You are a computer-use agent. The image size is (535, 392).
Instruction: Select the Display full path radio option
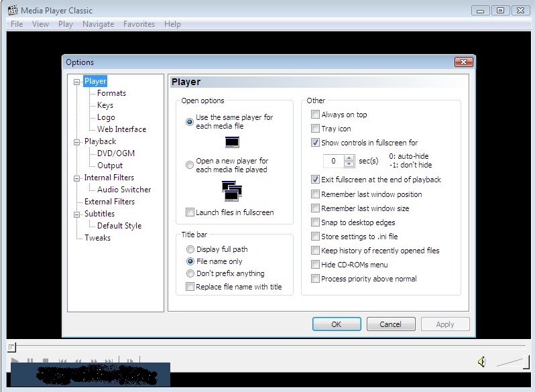click(190, 249)
